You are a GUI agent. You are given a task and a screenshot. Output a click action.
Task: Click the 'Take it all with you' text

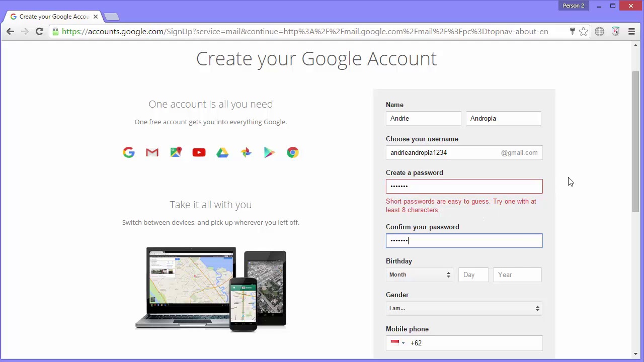[x=211, y=204]
